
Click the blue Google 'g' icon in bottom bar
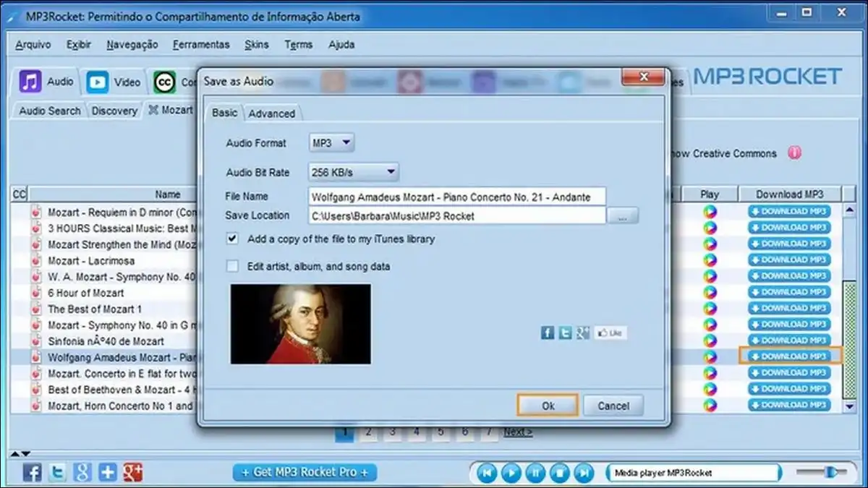coord(82,473)
